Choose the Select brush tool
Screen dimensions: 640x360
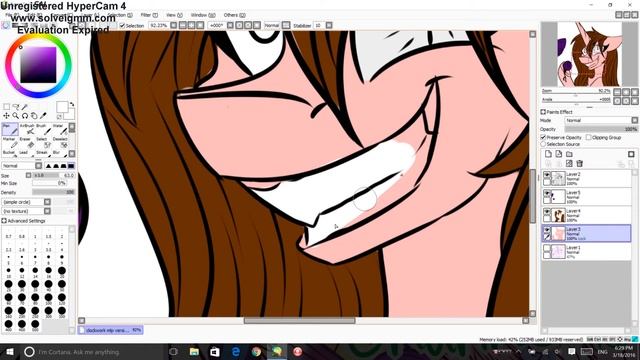(44, 142)
